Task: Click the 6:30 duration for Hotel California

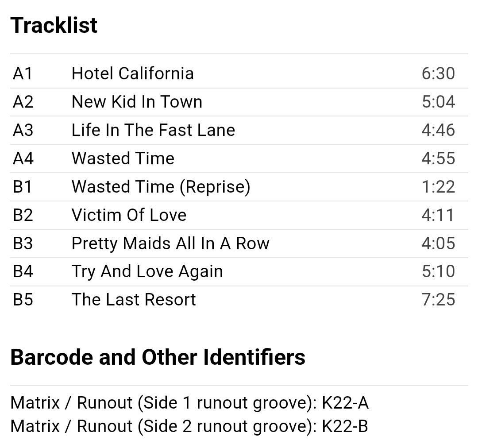Action: click(x=438, y=73)
